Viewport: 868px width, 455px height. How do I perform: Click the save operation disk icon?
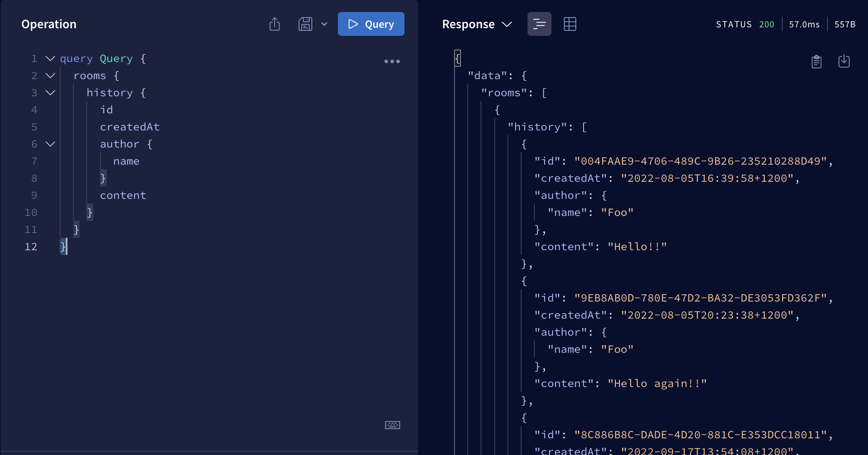[305, 24]
